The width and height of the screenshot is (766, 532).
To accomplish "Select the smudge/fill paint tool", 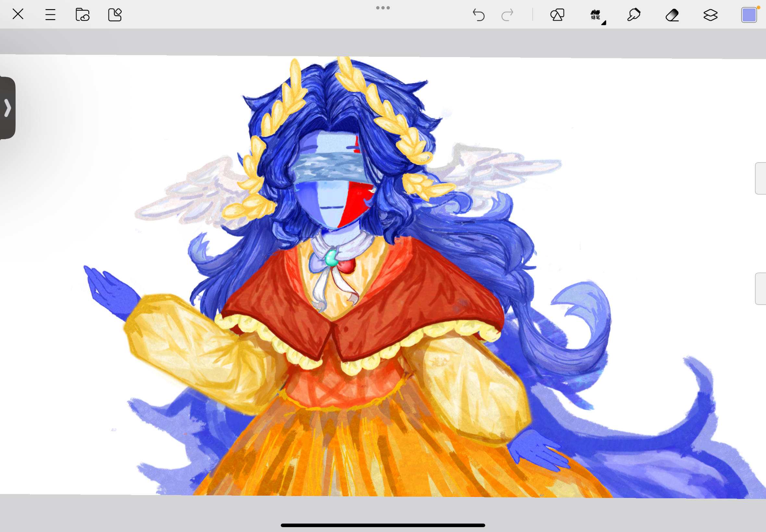I will point(634,15).
